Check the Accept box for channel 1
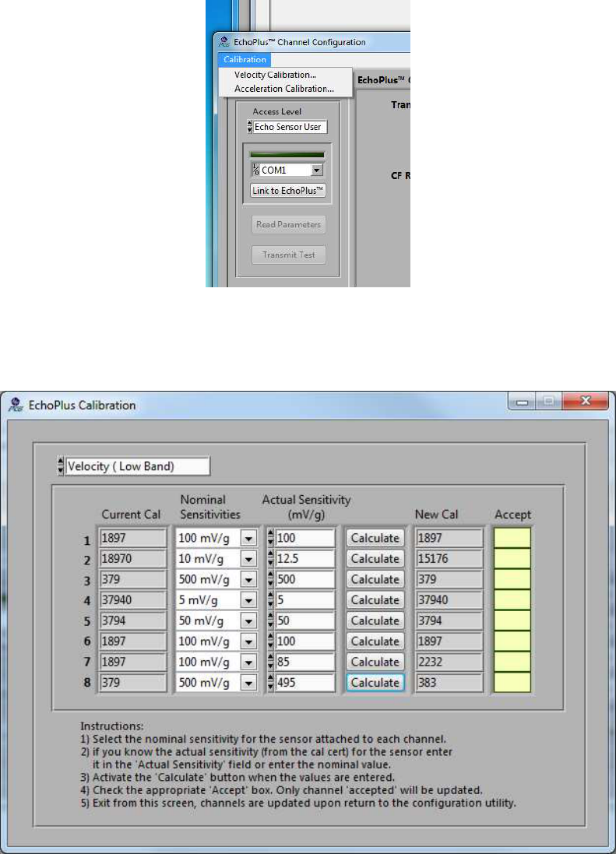The image size is (616, 854). pos(512,538)
